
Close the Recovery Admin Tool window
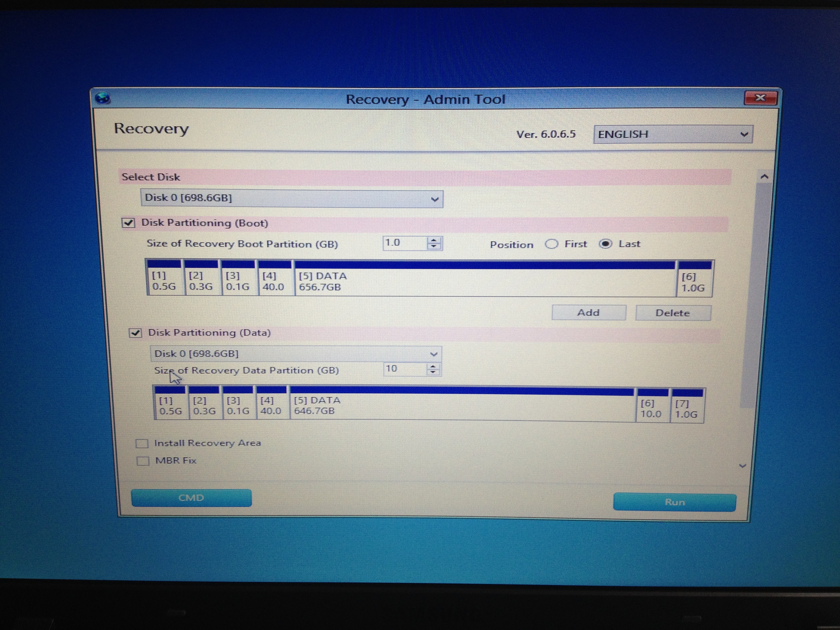click(761, 98)
